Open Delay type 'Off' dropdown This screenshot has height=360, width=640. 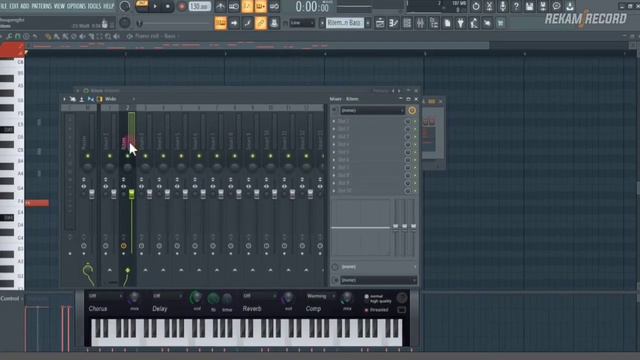point(167,296)
